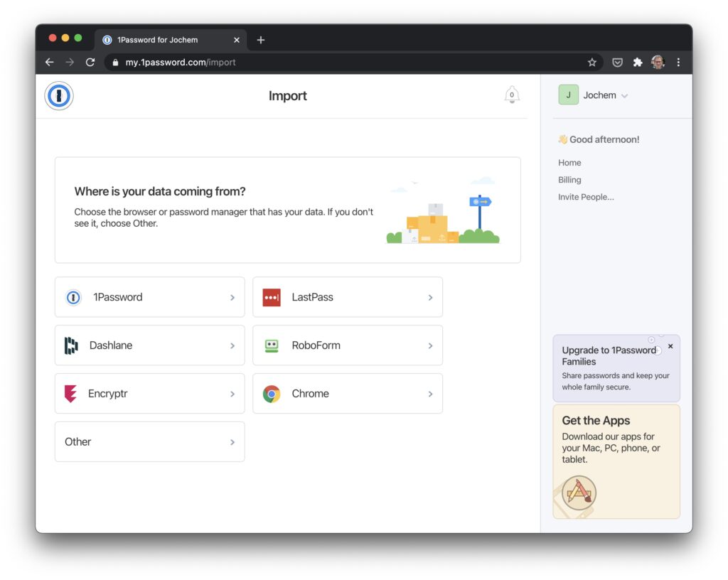
Task: Go back with the browser back arrow
Action: pos(50,62)
